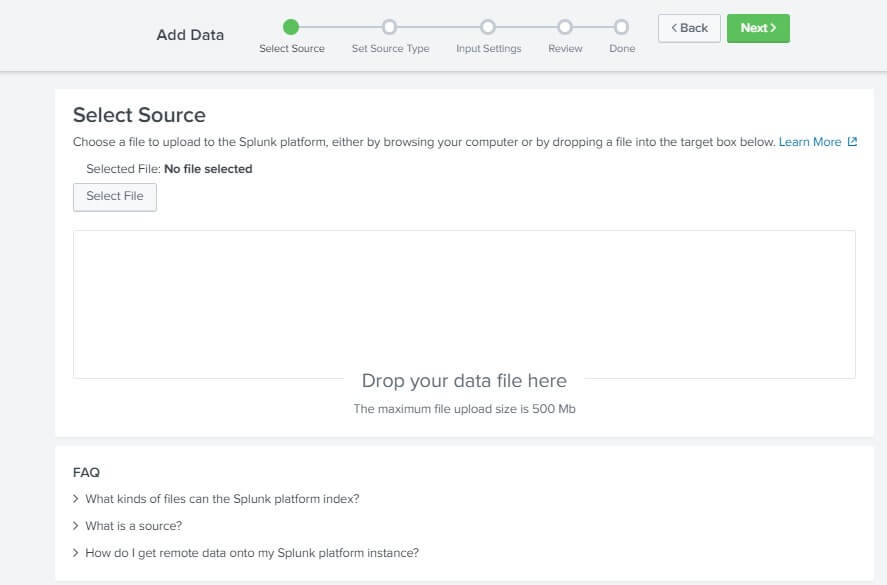Click the external link icon beside Learn More

[852, 142]
